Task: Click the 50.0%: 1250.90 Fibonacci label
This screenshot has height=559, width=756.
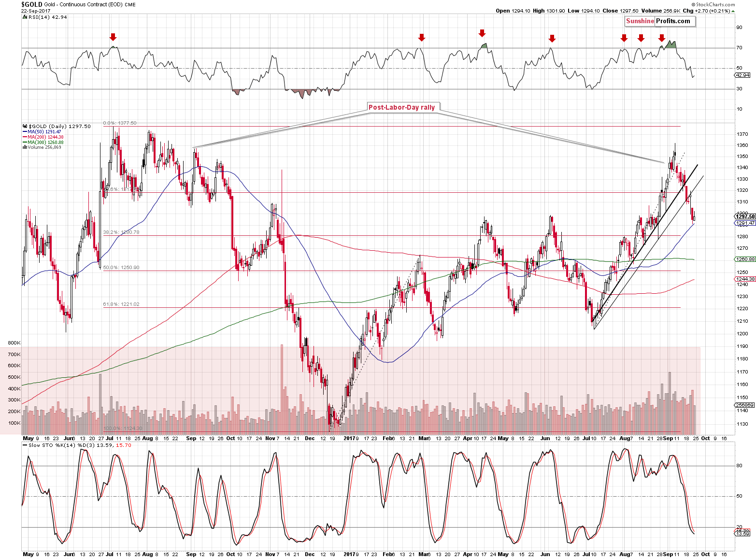Action: coord(121,267)
